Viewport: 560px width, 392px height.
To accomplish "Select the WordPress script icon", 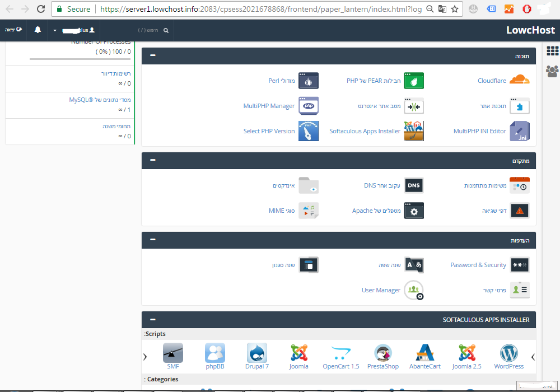I will pyautogui.click(x=508, y=353).
